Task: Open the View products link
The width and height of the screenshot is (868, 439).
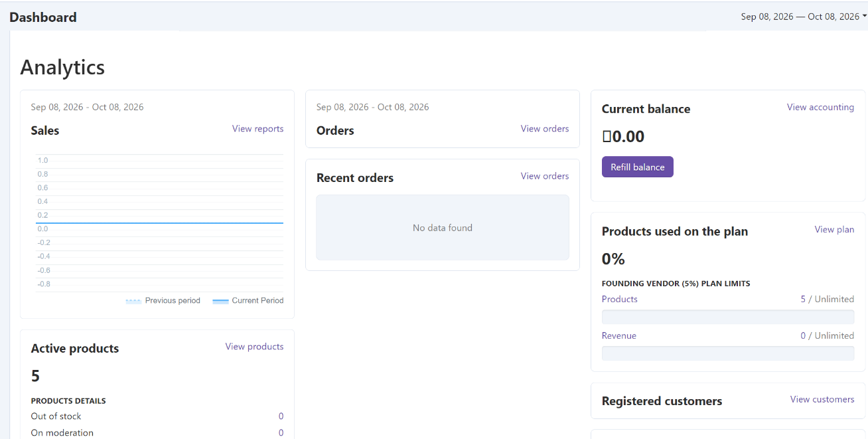Action: [254, 347]
